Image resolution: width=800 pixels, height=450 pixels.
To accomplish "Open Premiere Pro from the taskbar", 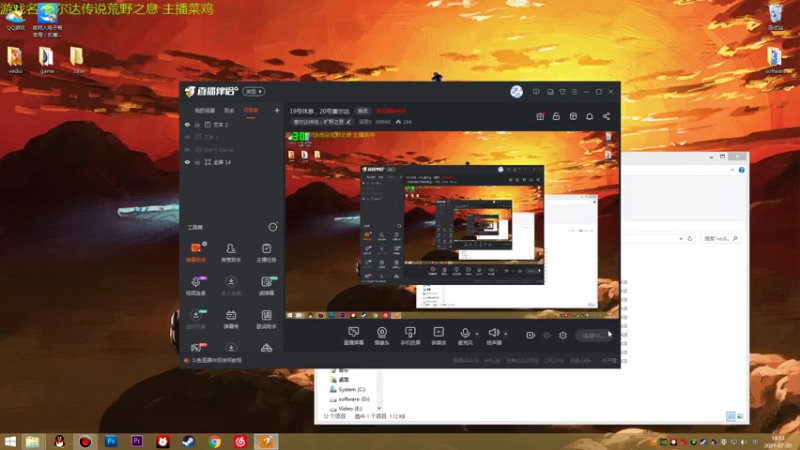I will point(137,441).
